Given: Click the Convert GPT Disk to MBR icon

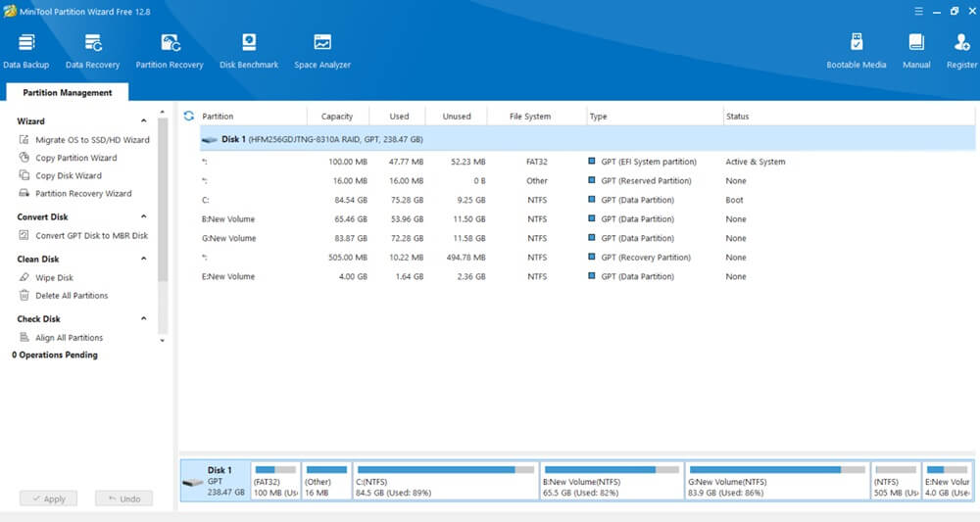Looking at the screenshot, I should (24, 235).
